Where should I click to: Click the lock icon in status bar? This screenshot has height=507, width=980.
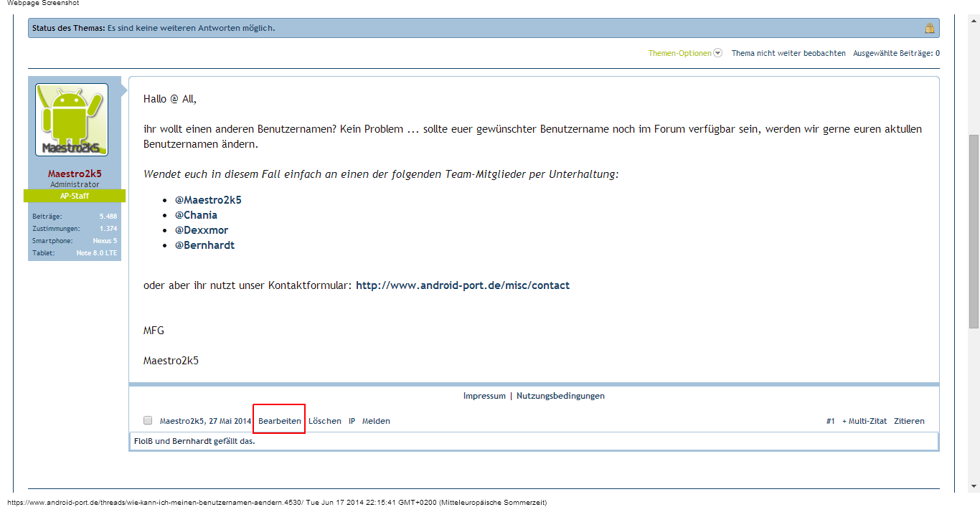pos(929,29)
